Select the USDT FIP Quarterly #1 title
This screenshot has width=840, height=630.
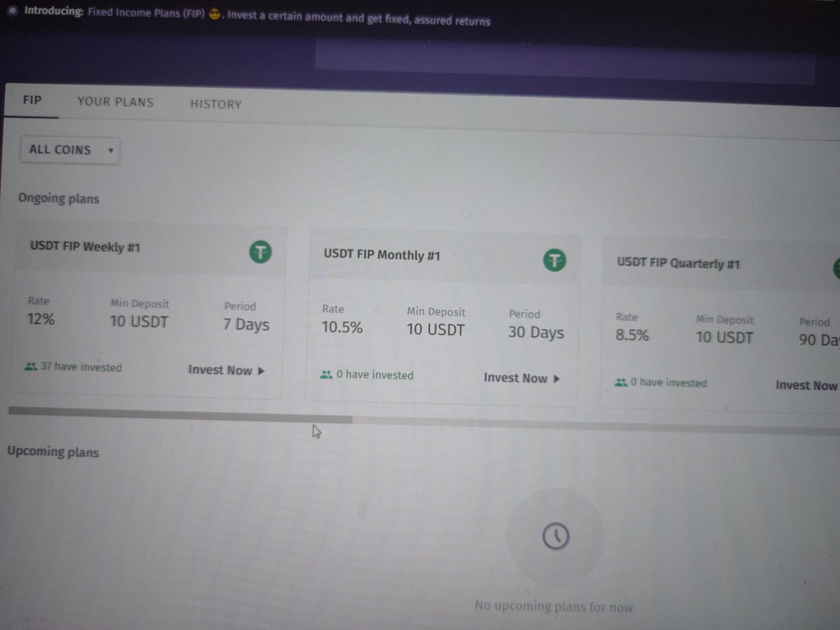678,263
